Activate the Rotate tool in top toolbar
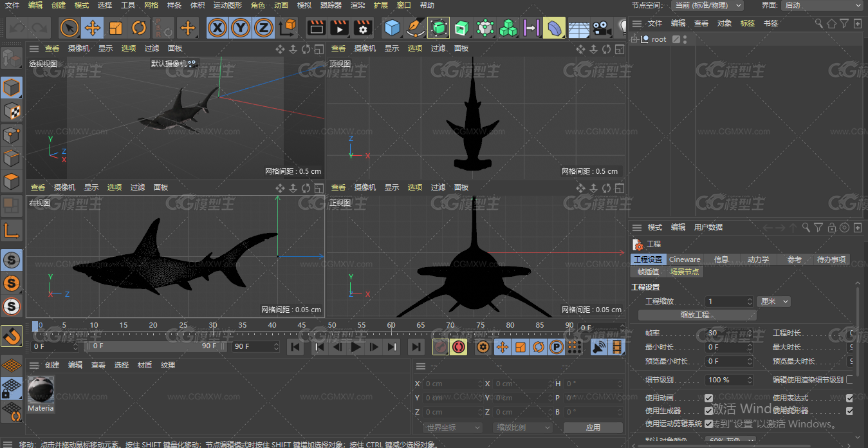The image size is (868, 448). pyautogui.click(x=139, y=28)
